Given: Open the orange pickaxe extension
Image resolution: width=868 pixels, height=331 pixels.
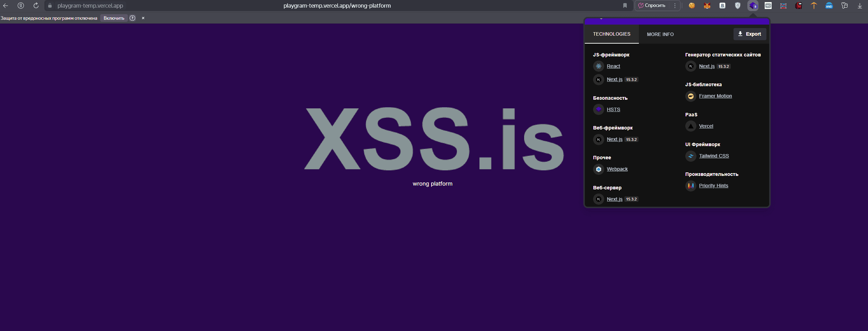Looking at the screenshot, I should [x=814, y=6].
